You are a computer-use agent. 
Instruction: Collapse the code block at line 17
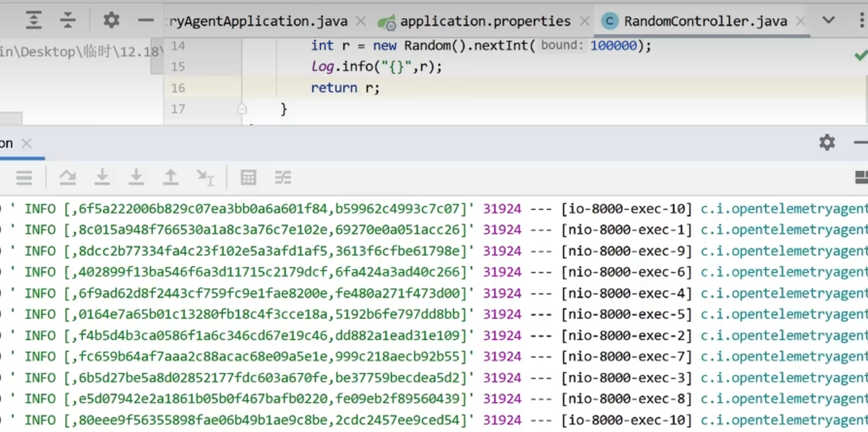point(242,109)
